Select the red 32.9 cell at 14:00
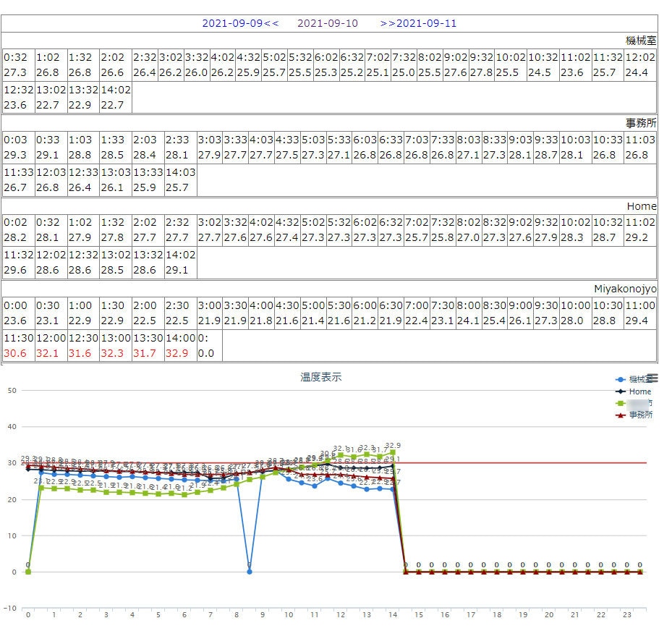This screenshot has width=672, height=631. (x=180, y=345)
